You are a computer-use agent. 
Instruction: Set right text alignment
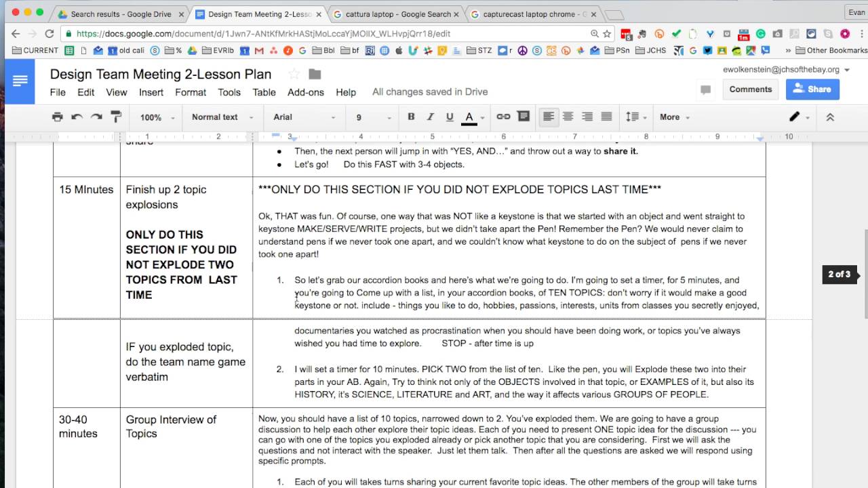[x=587, y=117]
